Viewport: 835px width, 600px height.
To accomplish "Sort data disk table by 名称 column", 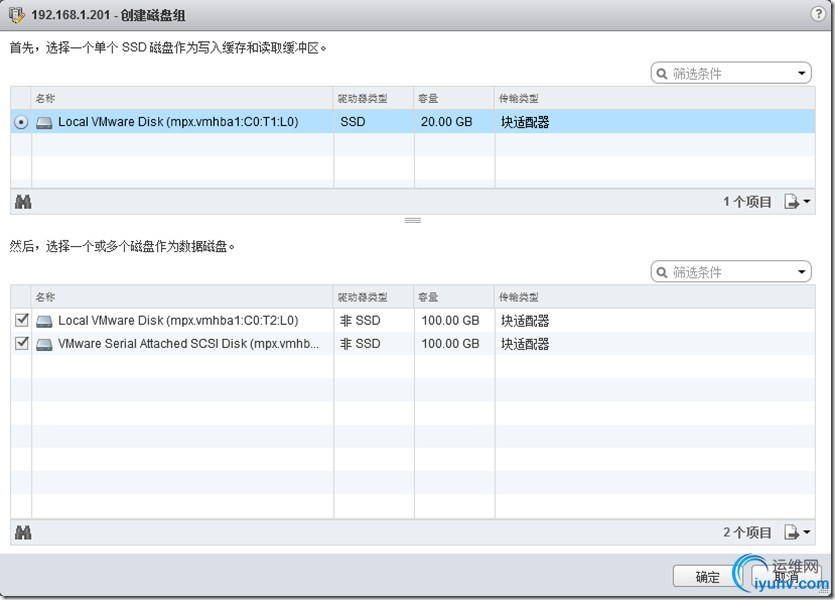I will click(x=182, y=297).
